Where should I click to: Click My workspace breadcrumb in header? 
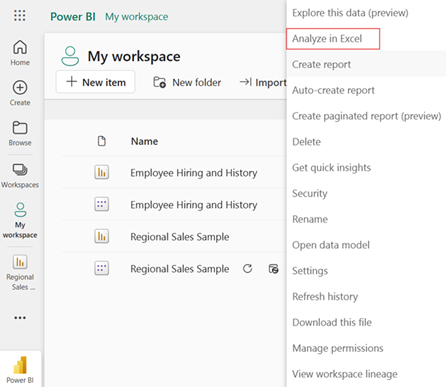pos(137,17)
